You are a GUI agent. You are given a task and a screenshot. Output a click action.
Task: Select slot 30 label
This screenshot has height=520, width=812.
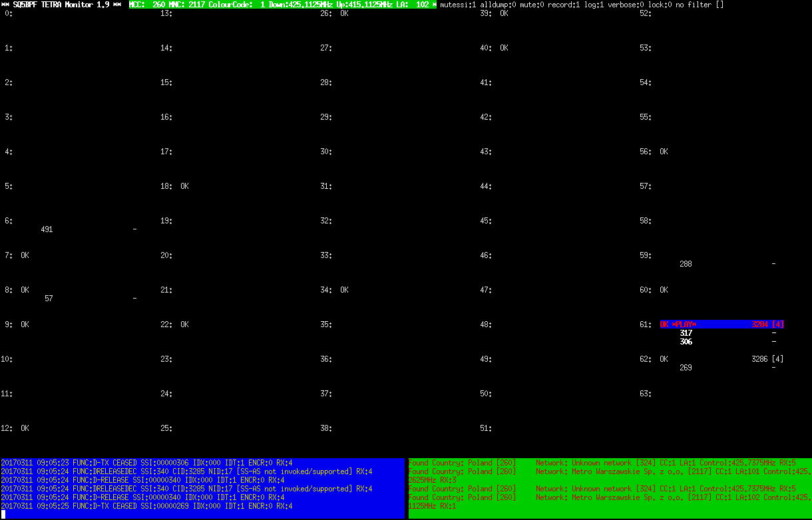click(326, 152)
